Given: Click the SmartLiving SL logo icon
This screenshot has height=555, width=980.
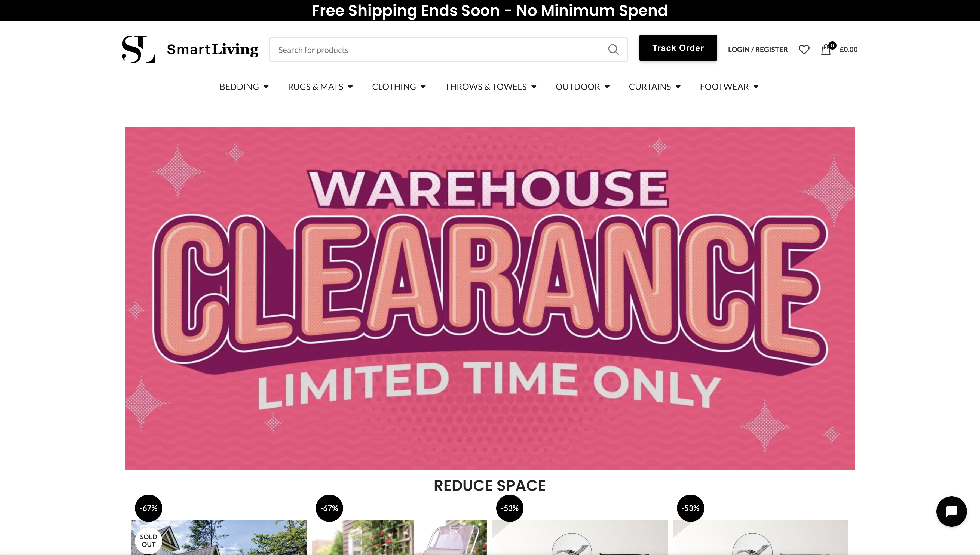Looking at the screenshot, I should click(x=138, y=49).
